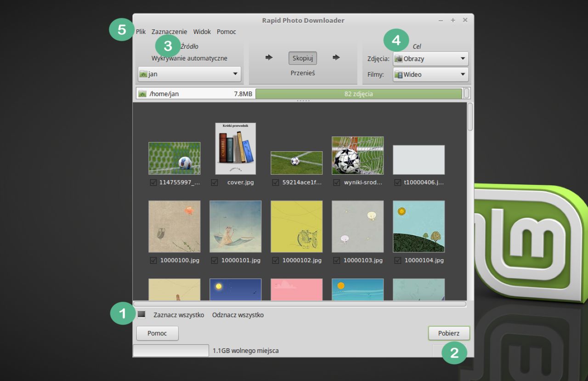
Task: Expand the source folder dropdown showing jan
Action: (x=189, y=74)
